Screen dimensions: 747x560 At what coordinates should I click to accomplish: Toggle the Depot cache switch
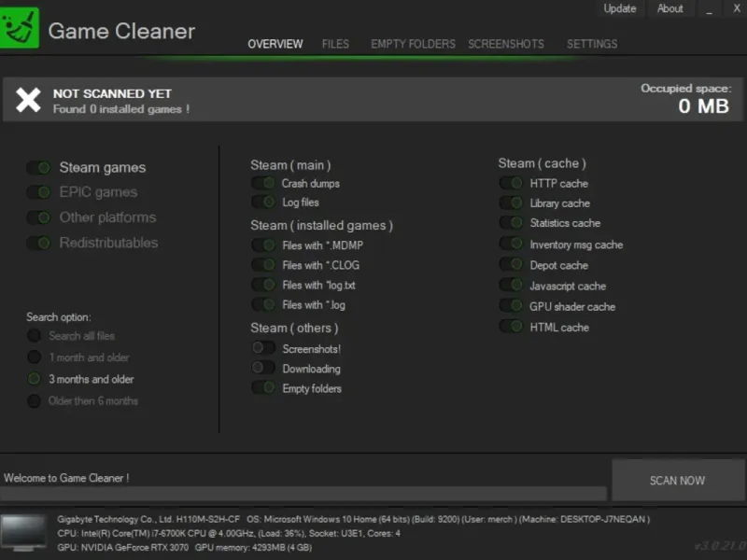[x=511, y=264]
